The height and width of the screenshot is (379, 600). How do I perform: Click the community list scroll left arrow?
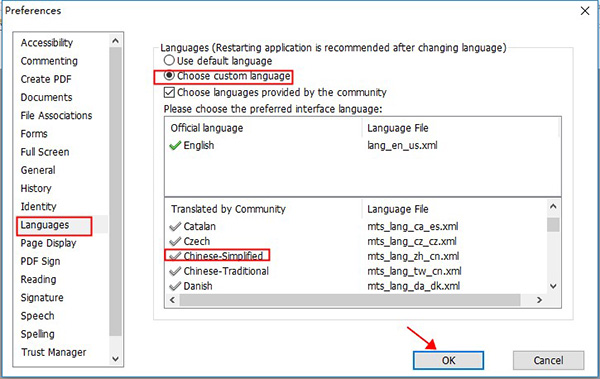pos(172,300)
